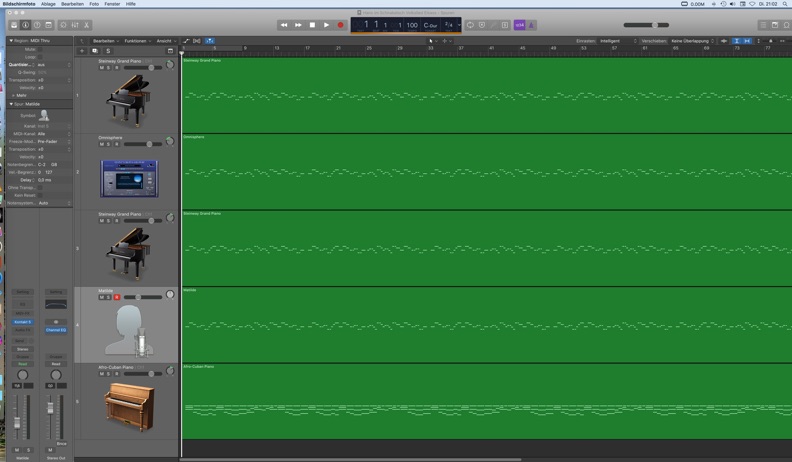Expand the Mehr section in region inspector
Image resolution: width=792 pixels, height=462 pixels.
(14, 95)
